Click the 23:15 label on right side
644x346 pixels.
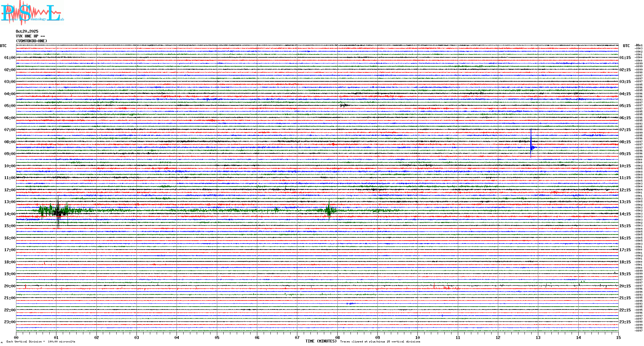625,322
